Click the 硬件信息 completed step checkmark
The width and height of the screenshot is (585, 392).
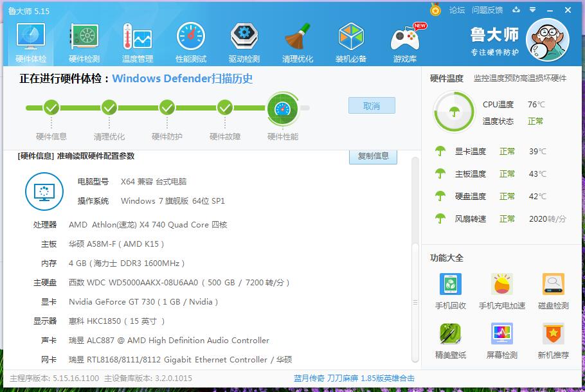[51, 108]
